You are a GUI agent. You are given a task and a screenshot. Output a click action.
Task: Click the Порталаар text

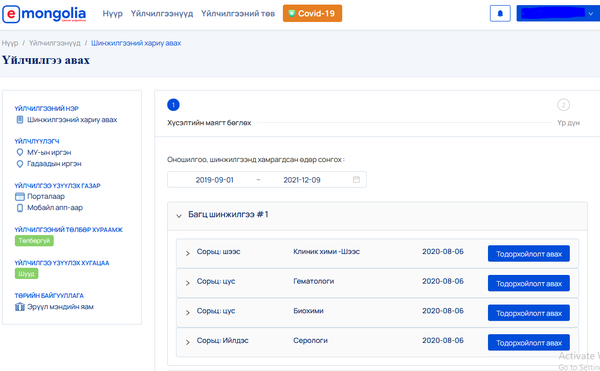coord(46,196)
